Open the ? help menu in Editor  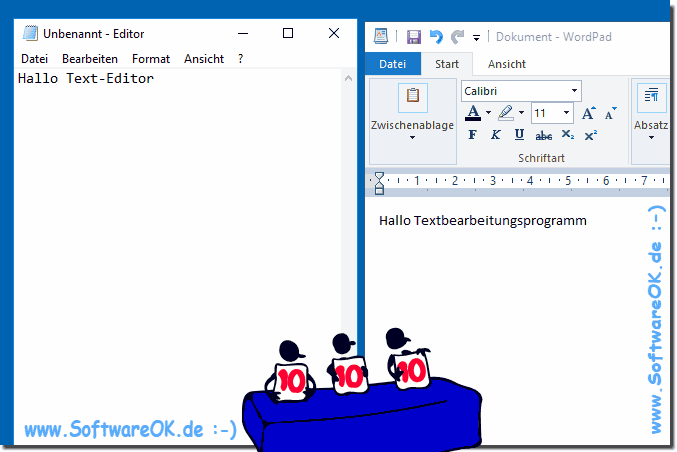[240, 59]
